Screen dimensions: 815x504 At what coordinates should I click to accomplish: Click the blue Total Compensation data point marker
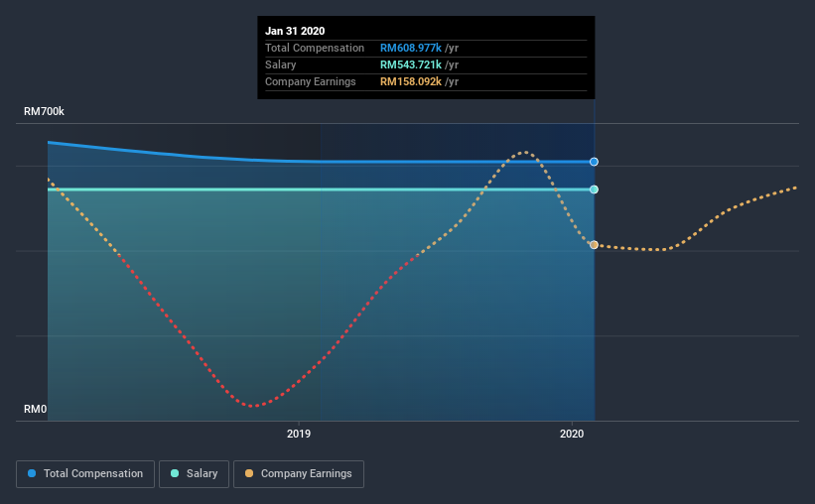(594, 162)
